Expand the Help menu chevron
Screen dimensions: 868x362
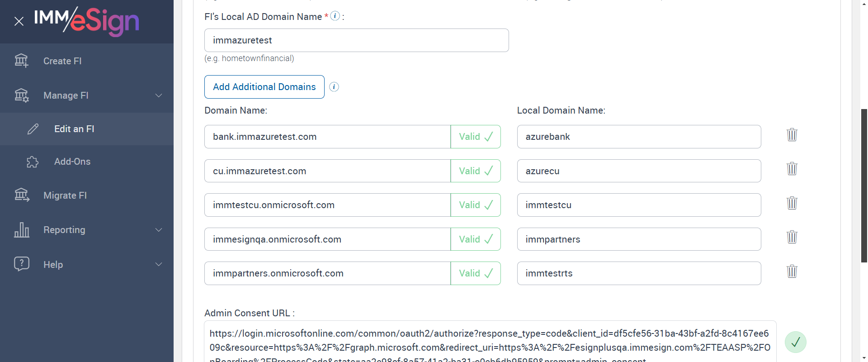coord(159,264)
